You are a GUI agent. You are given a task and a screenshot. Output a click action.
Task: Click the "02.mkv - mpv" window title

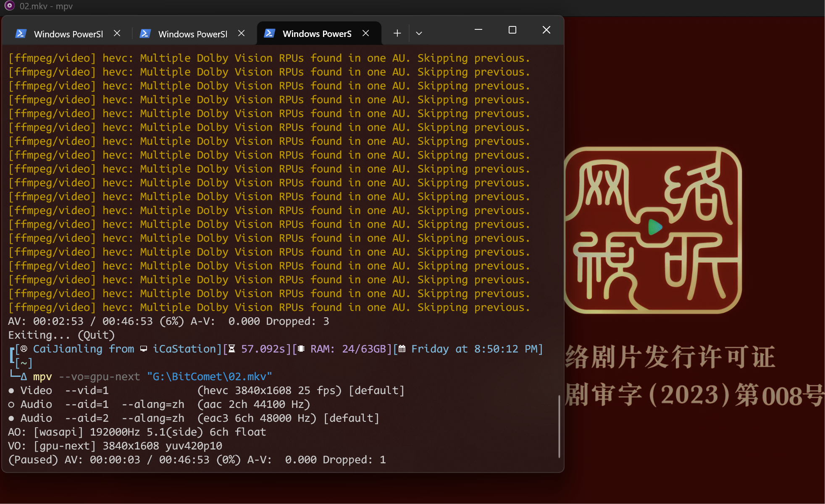pyautogui.click(x=46, y=6)
